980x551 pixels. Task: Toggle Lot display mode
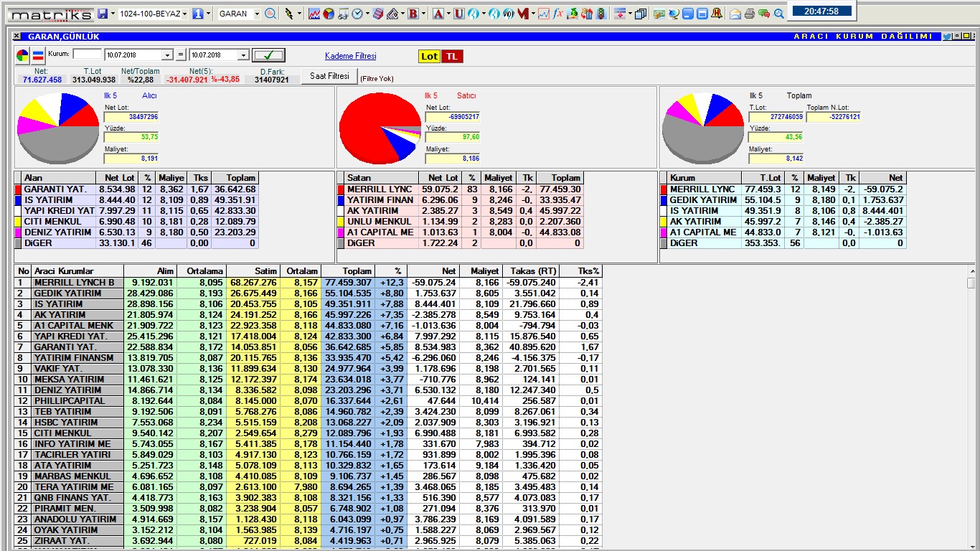[429, 57]
